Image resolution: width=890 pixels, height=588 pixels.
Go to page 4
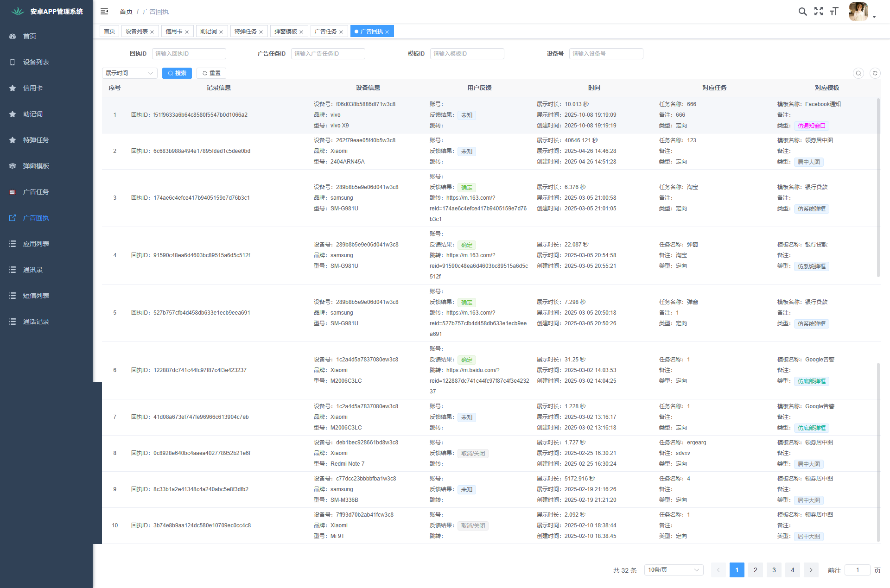coord(793,570)
